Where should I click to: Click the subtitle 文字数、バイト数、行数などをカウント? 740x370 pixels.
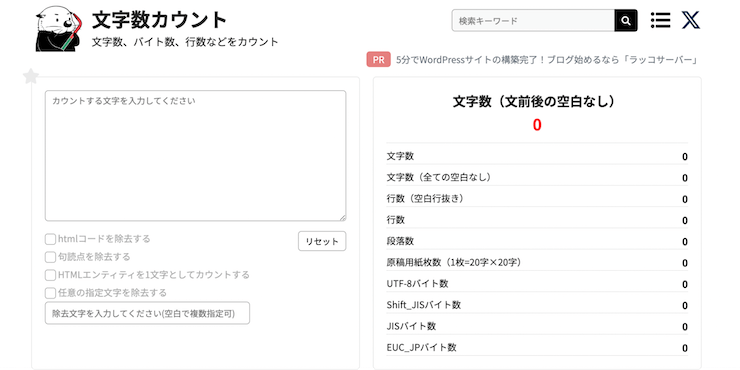[x=185, y=42]
